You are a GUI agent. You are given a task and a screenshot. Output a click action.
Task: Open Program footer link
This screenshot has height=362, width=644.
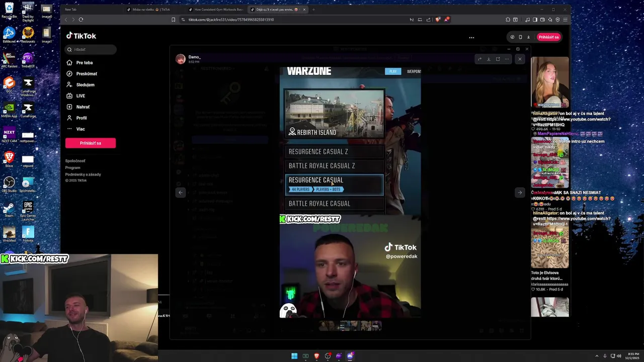tap(72, 167)
